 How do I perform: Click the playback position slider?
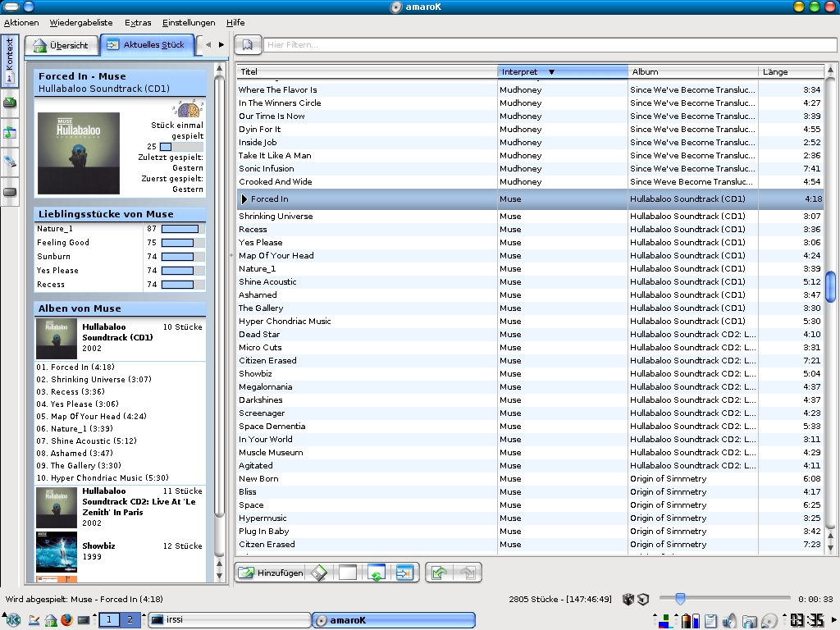[x=725, y=600]
